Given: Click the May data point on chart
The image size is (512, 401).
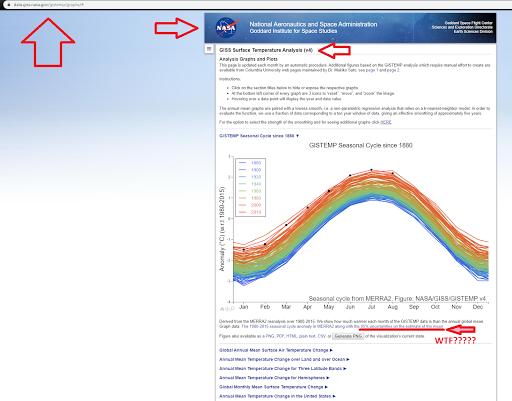Looking at the screenshot, I should click(329, 191).
